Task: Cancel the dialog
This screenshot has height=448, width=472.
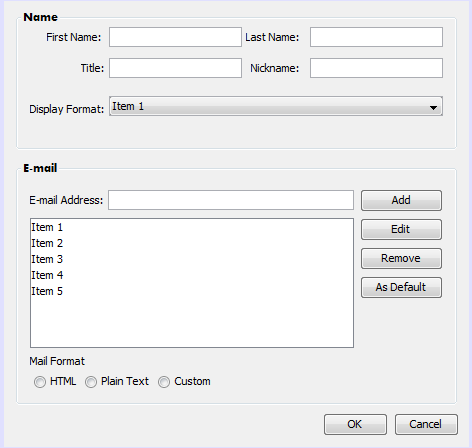Action: pos(426,424)
